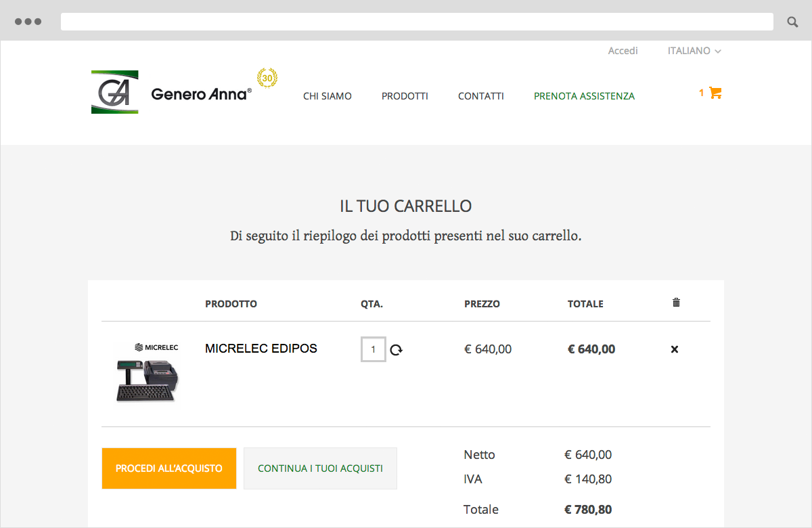
Task: Open the shopping cart icon
Action: pos(715,93)
